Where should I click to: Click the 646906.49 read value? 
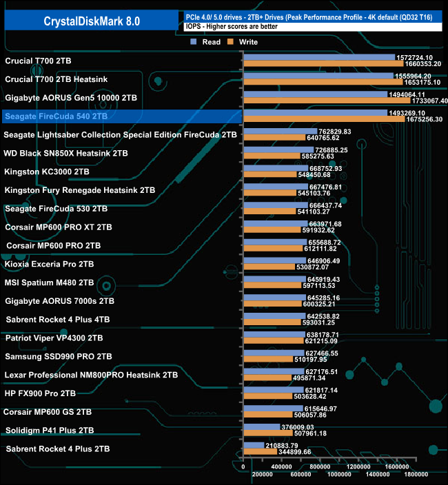(x=324, y=261)
